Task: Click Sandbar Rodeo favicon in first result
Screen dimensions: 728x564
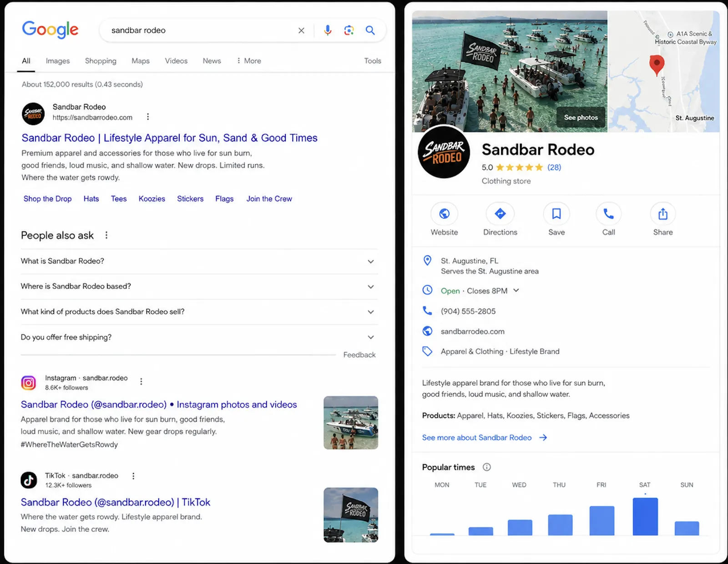Action: tap(33, 114)
